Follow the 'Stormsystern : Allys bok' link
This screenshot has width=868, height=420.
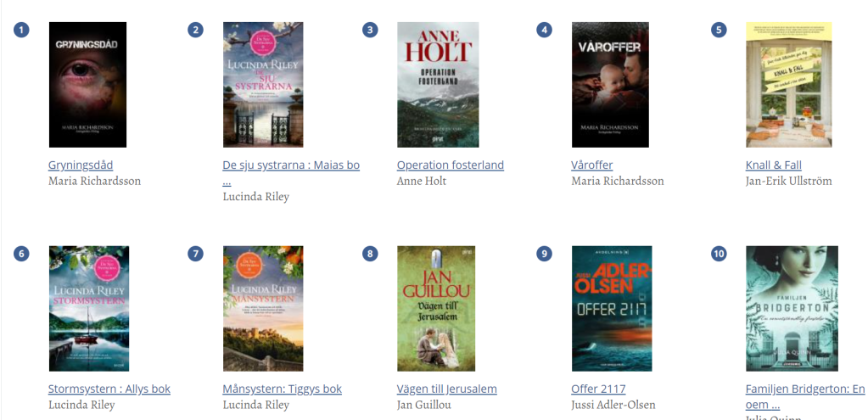pyautogui.click(x=109, y=389)
